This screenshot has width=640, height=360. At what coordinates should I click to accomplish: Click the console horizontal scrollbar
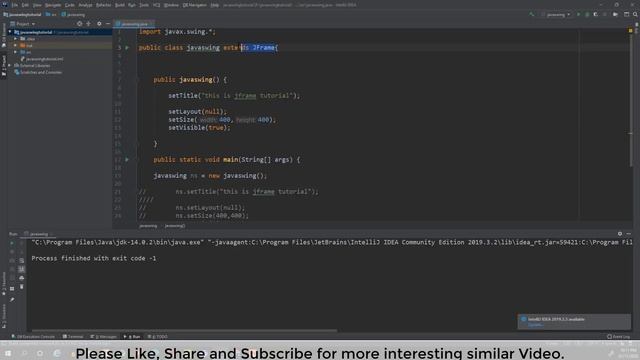pos(184,330)
